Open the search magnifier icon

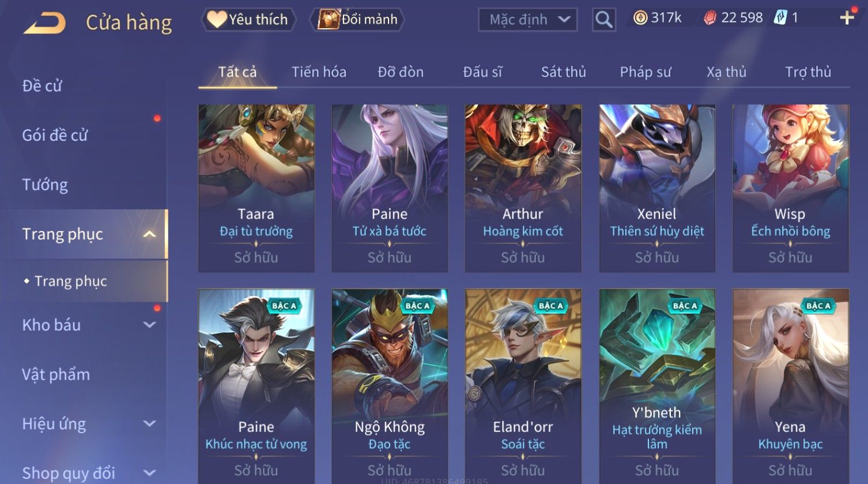coord(604,20)
